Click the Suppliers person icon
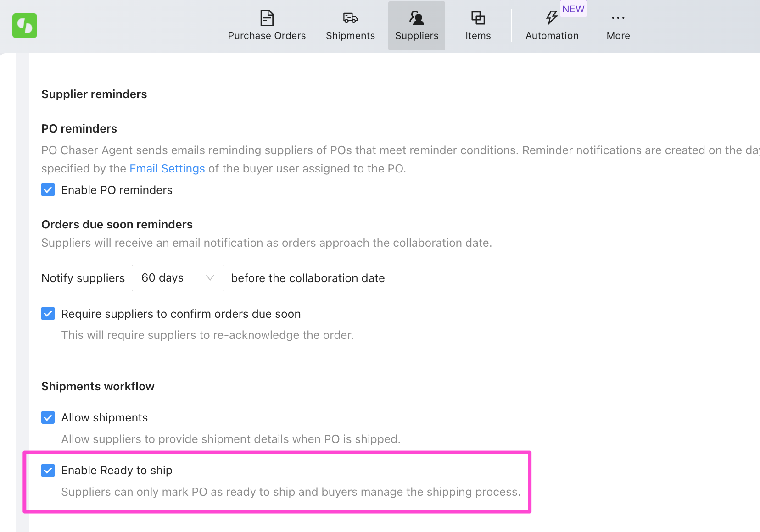This screenshot has width=760, height=532. 416,18
